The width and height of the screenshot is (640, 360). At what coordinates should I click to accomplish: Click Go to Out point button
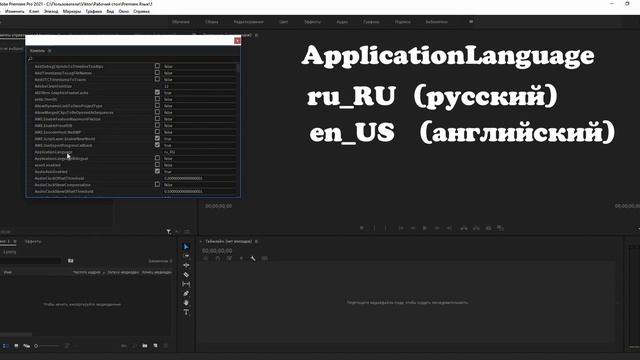pos(449,228)
